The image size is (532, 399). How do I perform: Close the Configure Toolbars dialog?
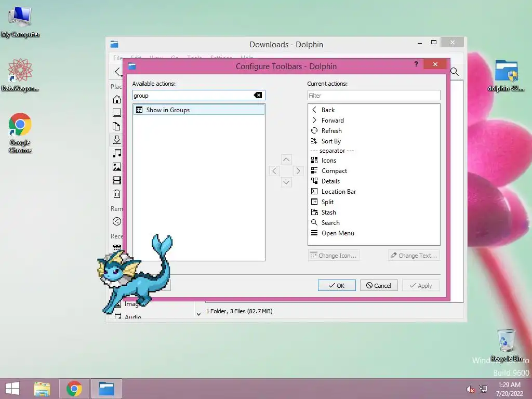[435, 64]
